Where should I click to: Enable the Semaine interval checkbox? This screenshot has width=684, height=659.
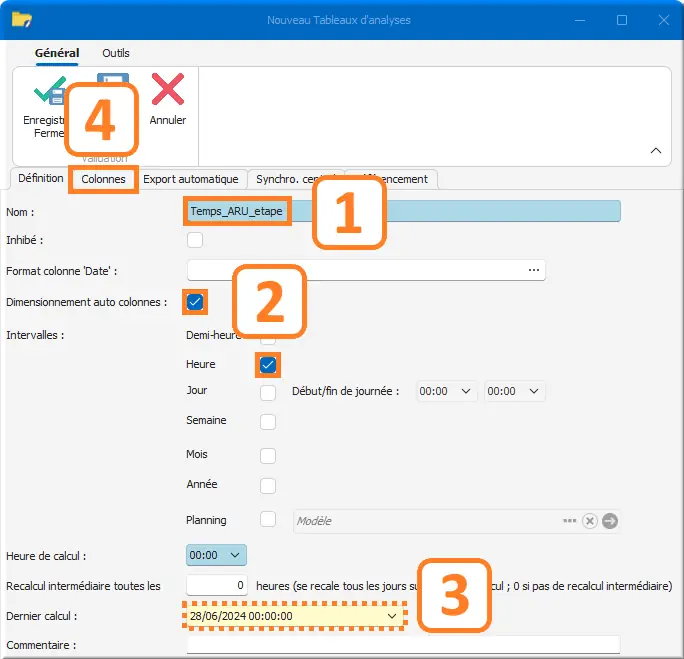click(x=268, y=422)
